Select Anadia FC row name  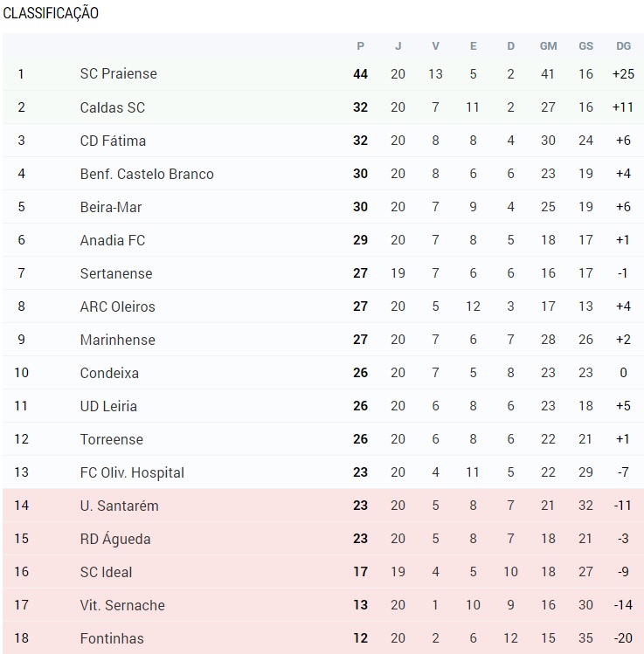112,240
